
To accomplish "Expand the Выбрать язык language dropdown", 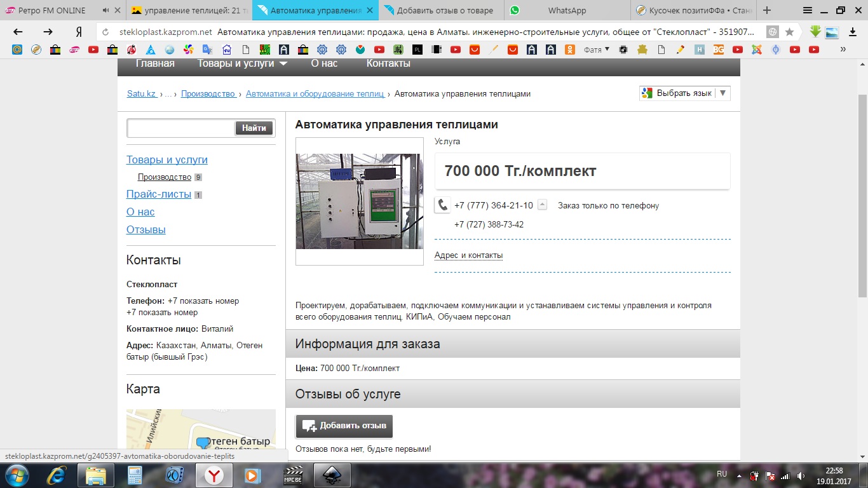I will click(x=722, y=93).
